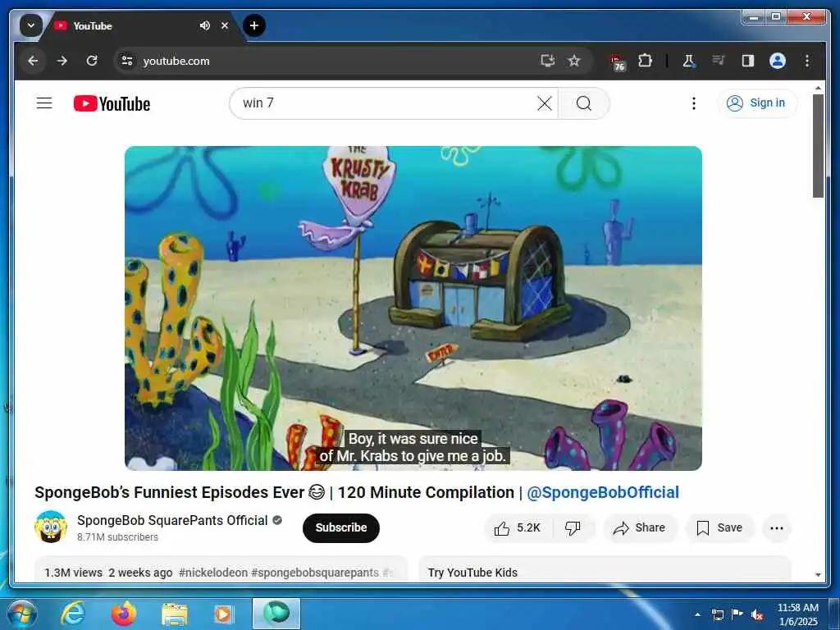Open the Windows Start menu

(21, 614)
